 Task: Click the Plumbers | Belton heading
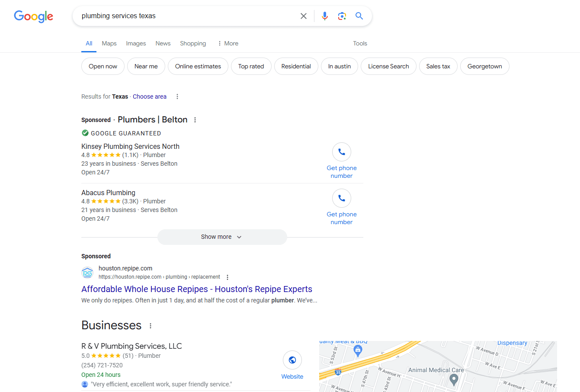(x=153, y=120)
